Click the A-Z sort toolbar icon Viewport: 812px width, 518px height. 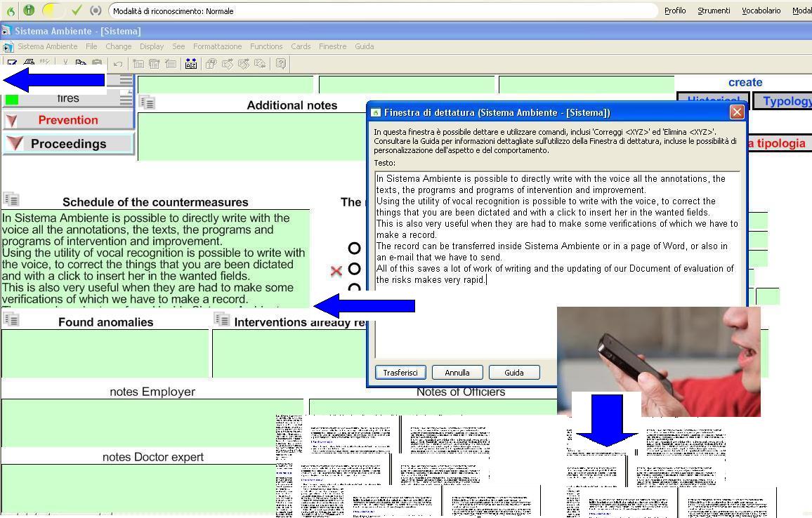click(x=191, y=64)
